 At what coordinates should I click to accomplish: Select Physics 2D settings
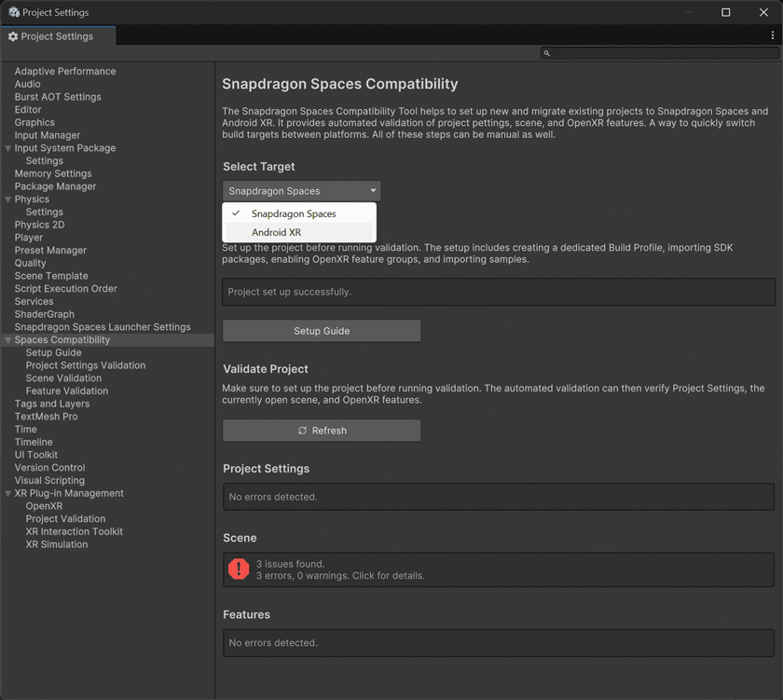[x=39, y=225]
